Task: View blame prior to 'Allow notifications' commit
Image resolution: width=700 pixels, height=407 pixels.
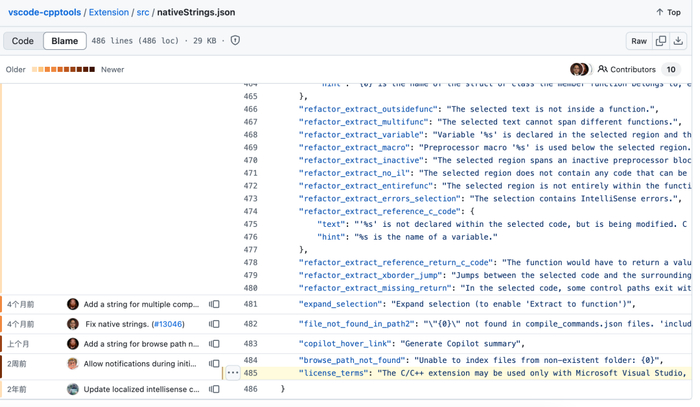Action: tap(214, 364)
